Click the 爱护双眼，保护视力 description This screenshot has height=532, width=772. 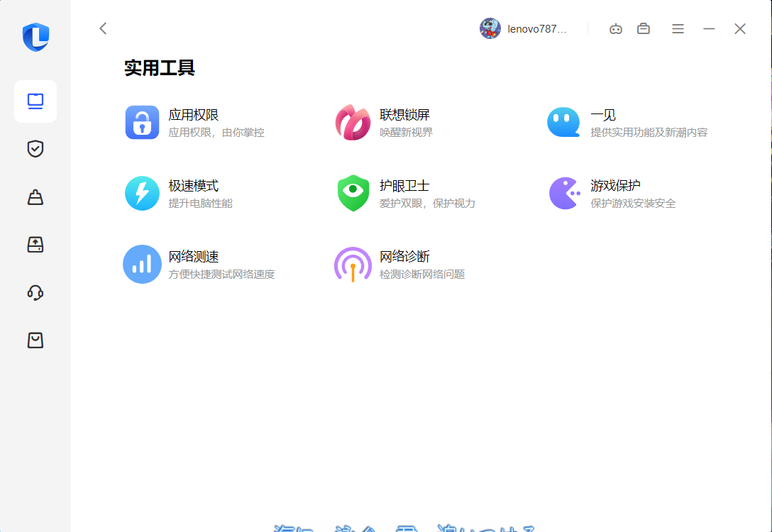click(427, 204)
